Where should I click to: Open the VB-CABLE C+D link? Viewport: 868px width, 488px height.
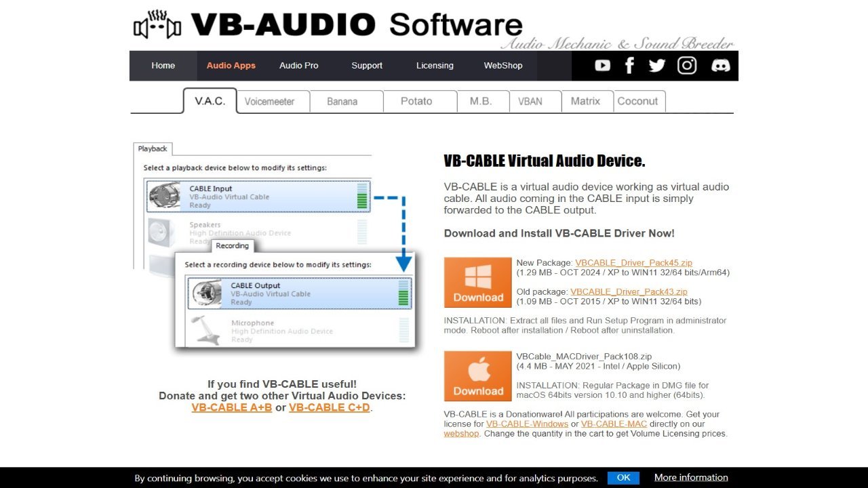tap(330, 407)
